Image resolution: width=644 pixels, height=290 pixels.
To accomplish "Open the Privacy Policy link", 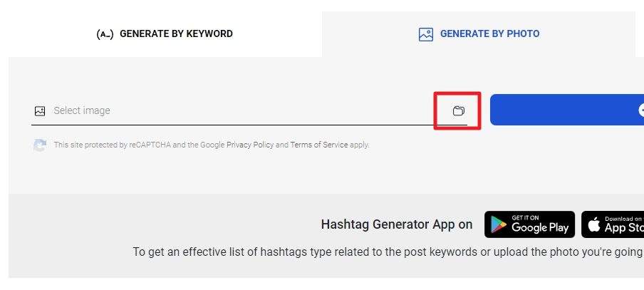I will (250, 145).
